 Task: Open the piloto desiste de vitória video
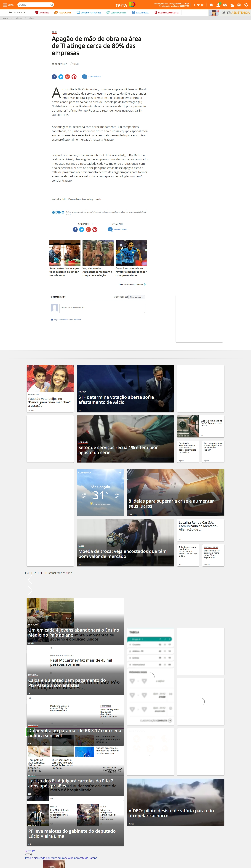click(176, 802)
